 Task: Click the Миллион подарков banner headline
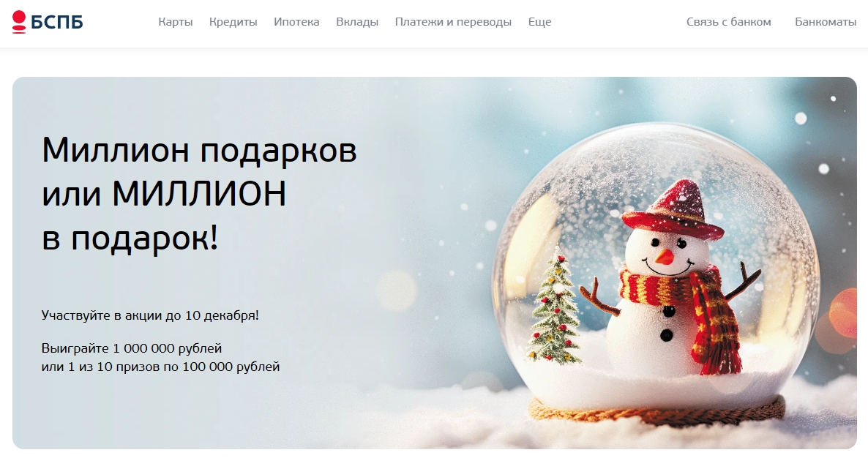click(199, 194)
